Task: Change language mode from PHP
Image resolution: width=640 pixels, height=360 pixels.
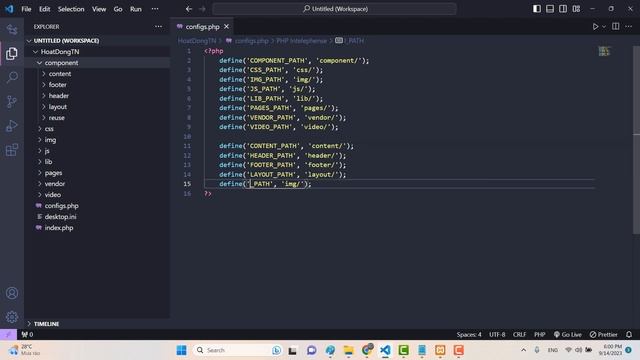Action: click(540, 334)
